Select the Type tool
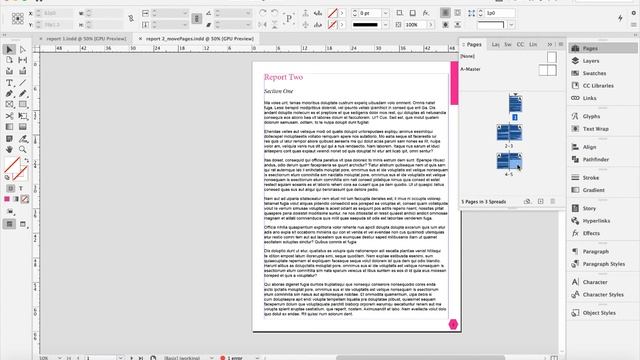This screenshot has width=640, height=360. 9,83
